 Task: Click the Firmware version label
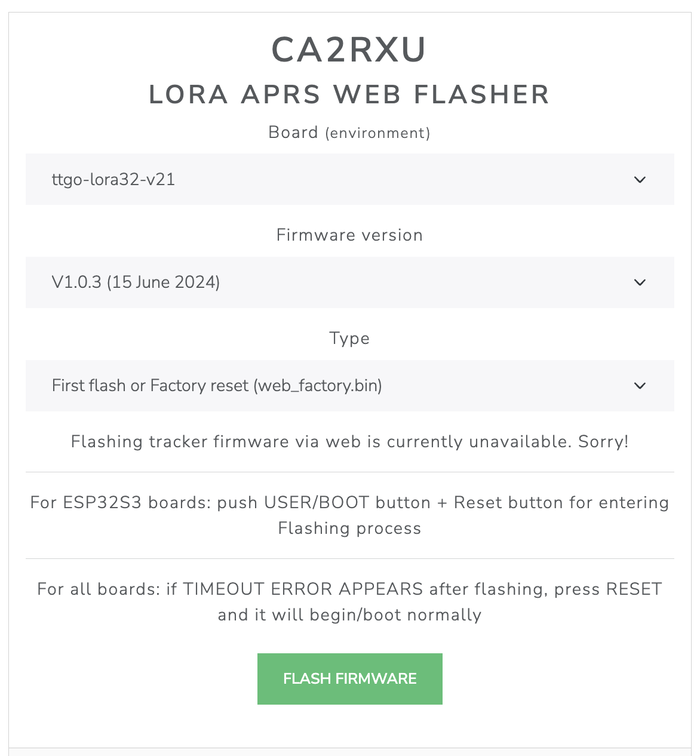[x=349, y=235]
